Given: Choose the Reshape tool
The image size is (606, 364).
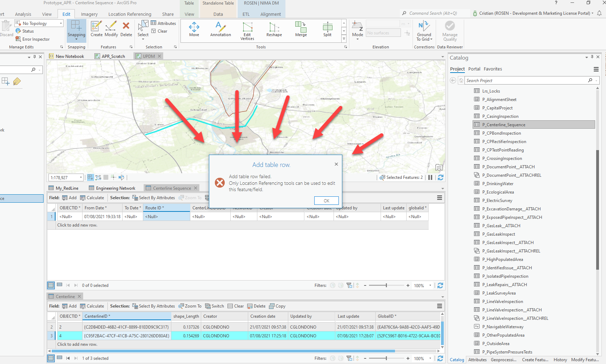Looking at the screenshot, I should 274,29.
